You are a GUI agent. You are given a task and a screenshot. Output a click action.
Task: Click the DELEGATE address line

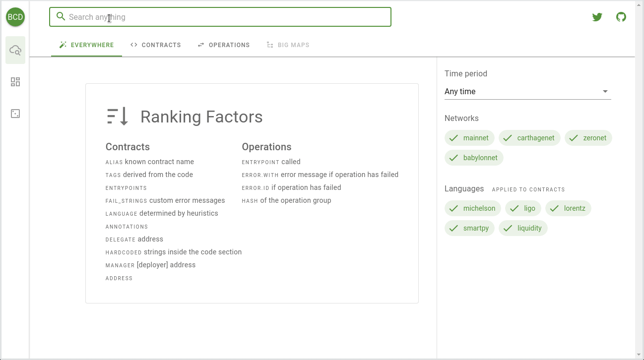[134, 239]
